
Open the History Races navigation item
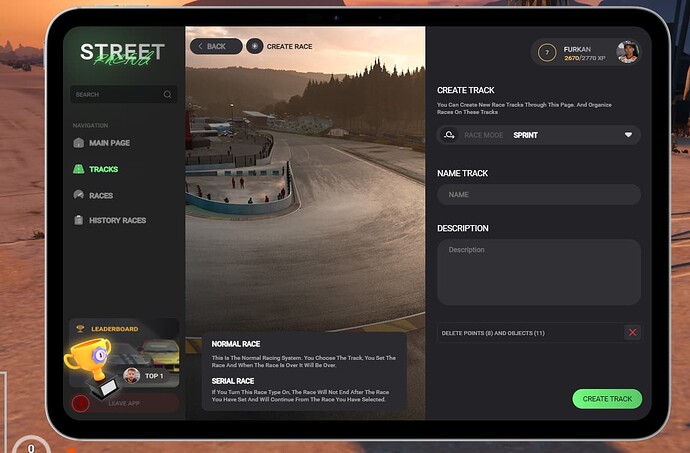point(110,220)
